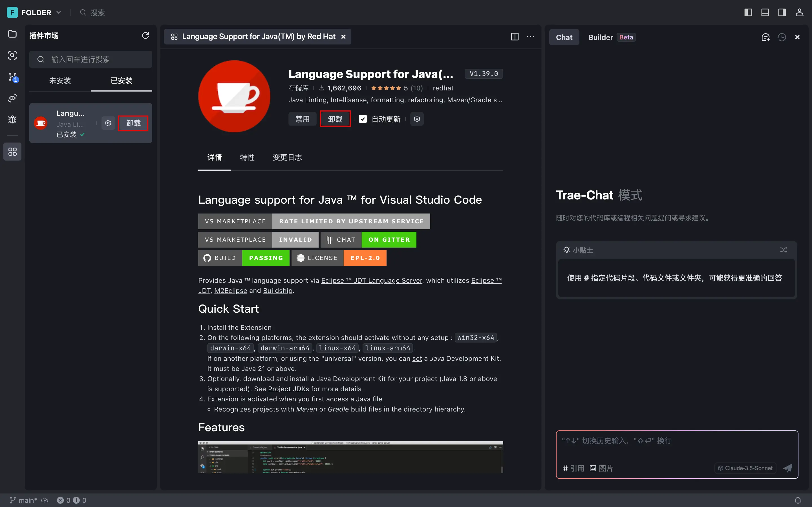Viewport: 812px width, 507px height.
Task: Toggle the right side panel layout
Action: tap(782, 12)
